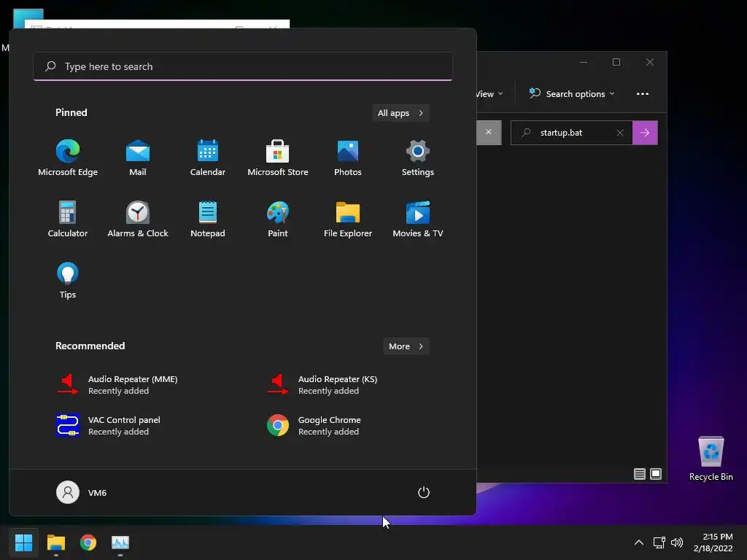This screenshot has height=560, width=747.
Task: Open the volume tray icon
Action: pyautogui.click(x=676, y=542)
